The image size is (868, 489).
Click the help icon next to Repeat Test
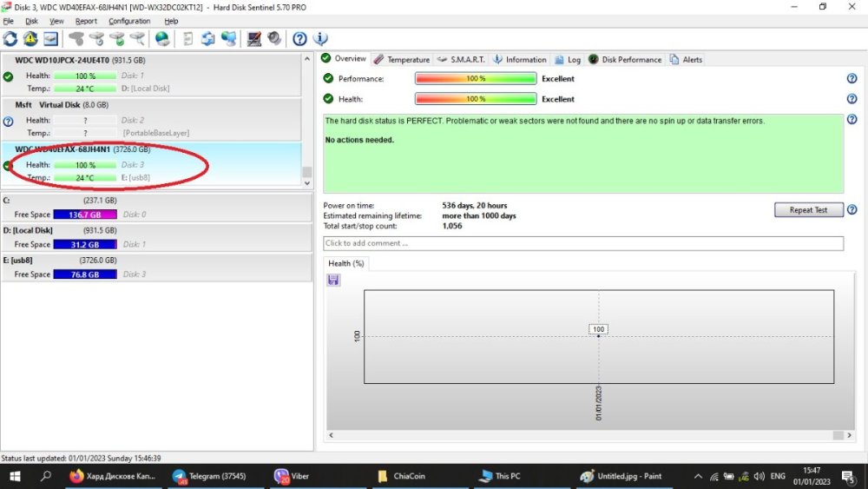[x=852, y=210]
